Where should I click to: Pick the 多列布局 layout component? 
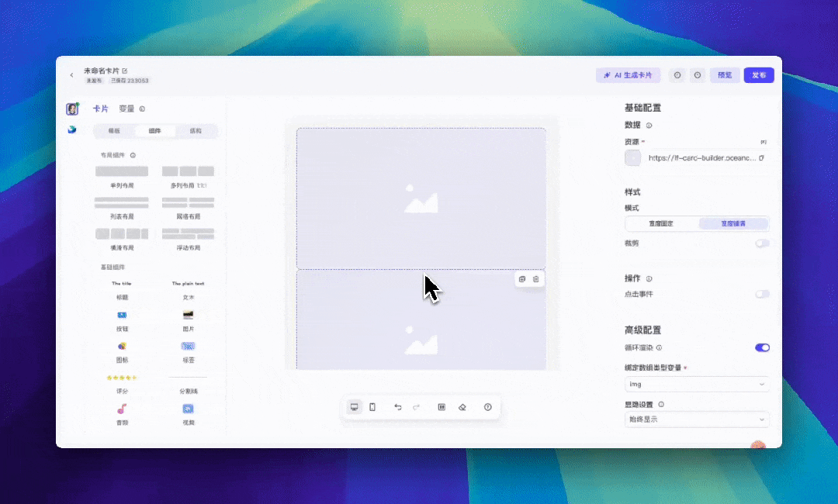coord(188,178)
